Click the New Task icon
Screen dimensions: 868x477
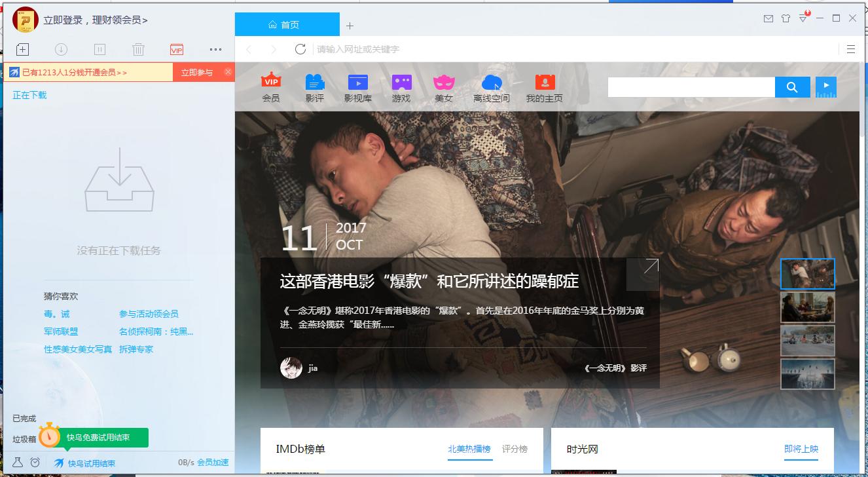(x=22, y=49)
